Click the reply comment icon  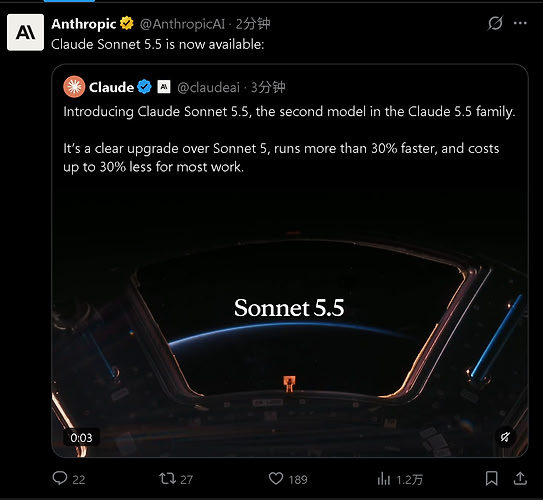click(60, 478)
